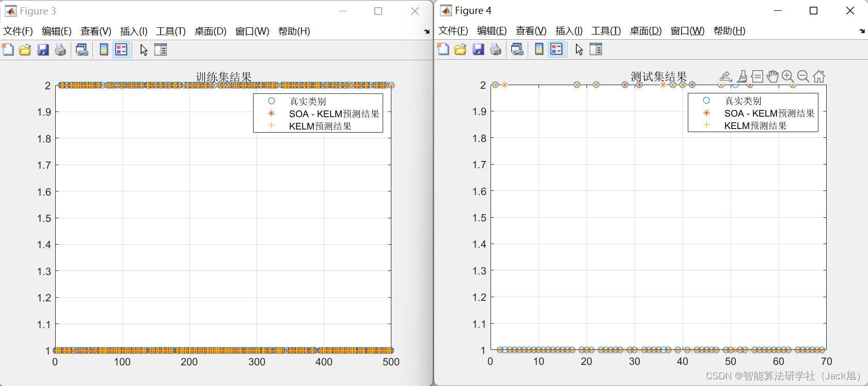
Task: Open 桌面(D) menu in Figure 3
Action: coord(210,31)
